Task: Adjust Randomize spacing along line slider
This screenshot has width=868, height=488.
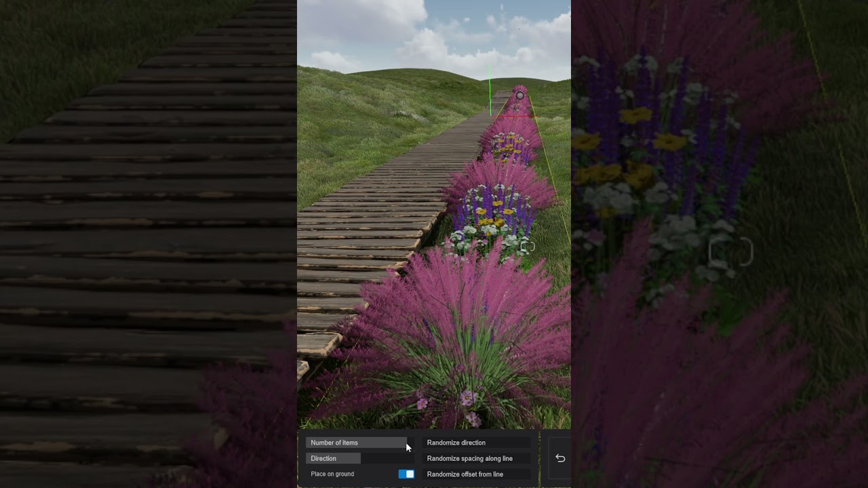Action: point(476,458)
